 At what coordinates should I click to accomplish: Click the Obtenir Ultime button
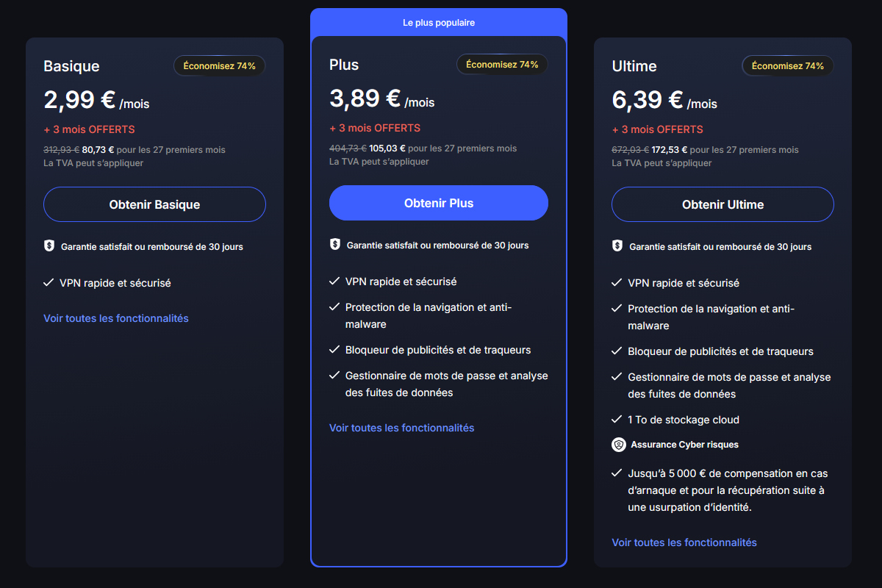click(x=722, y=204)
